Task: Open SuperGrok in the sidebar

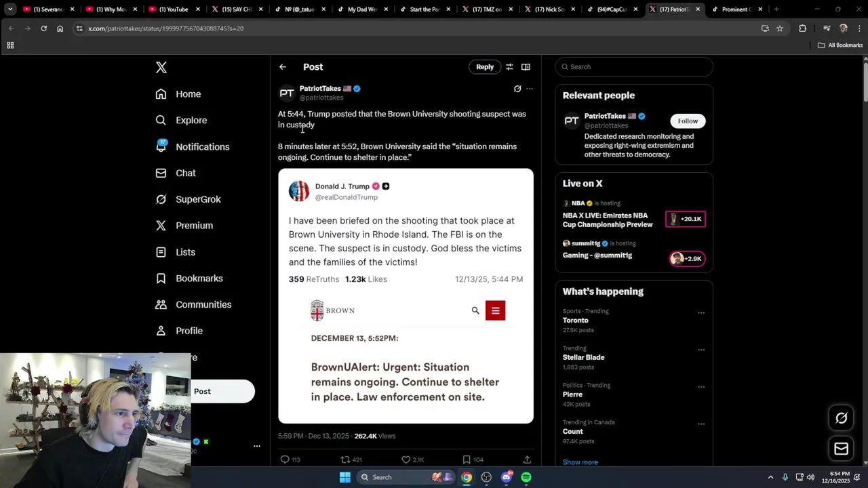Action: coord(188,199)
